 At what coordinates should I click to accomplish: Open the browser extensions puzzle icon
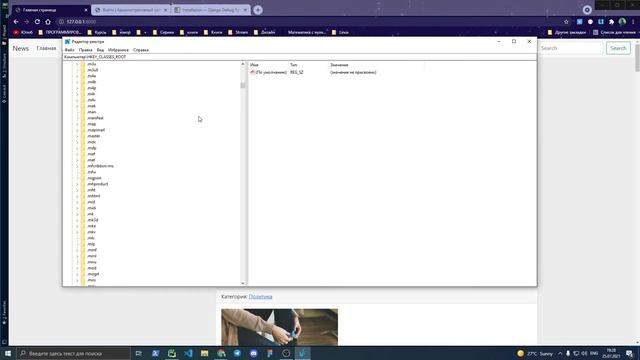pyautogui.click(x=611, y=22)
